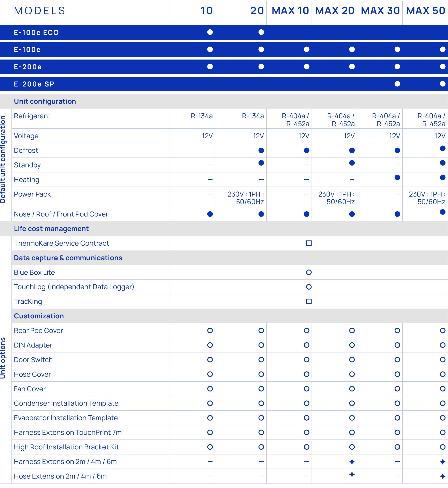Viewport: 448px width, 488px height.
Task: Select 230V : 1PH : 50/60Hz under model 20
Action: (246, 198)
